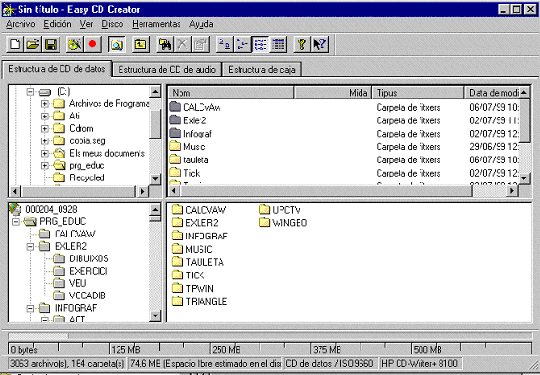Save layout using the floppy disk icon
540x375 pixels.
pos(51,44)
